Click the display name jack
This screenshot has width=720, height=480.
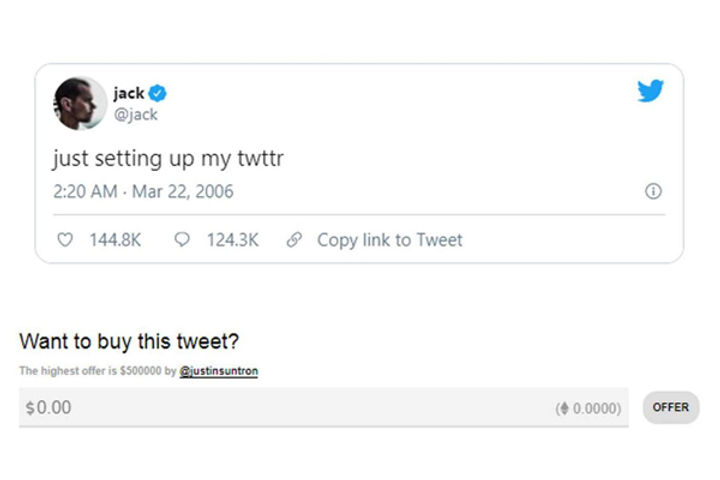pyautogui.click(x=129, y=93)
